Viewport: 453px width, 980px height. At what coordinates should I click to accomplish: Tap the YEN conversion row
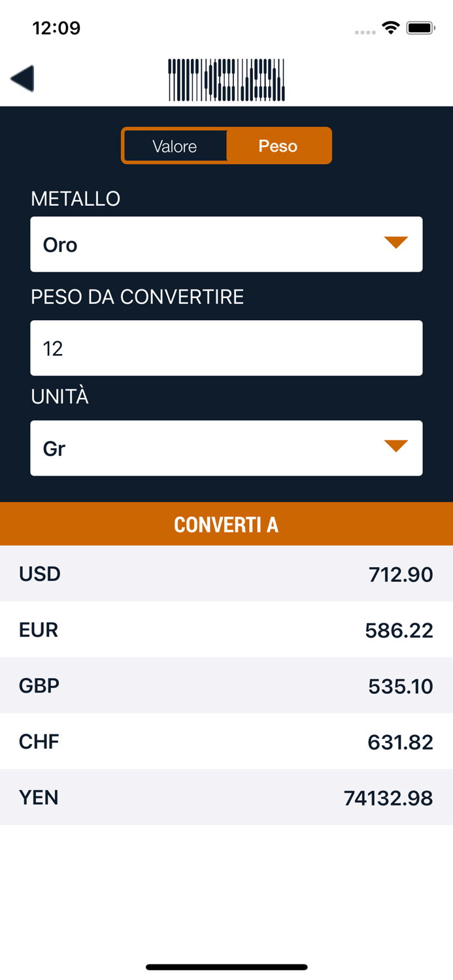click(226, 798)
